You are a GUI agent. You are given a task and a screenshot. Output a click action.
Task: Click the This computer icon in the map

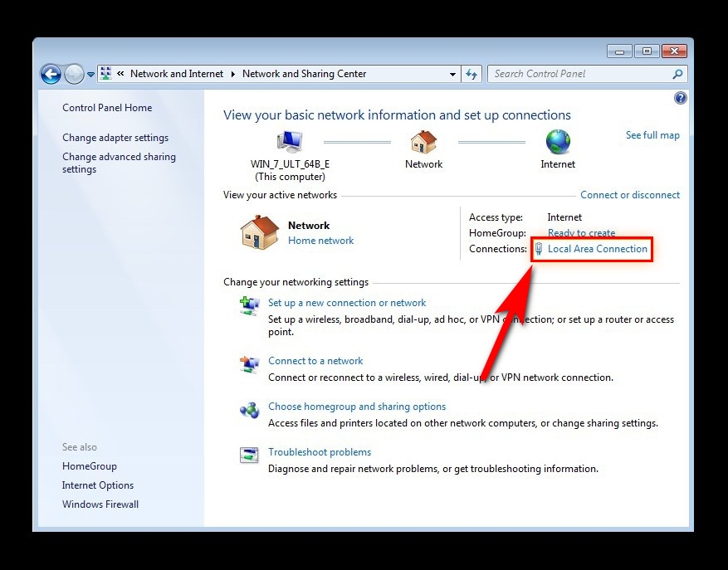pyautogui.click(x=290, y=142)
